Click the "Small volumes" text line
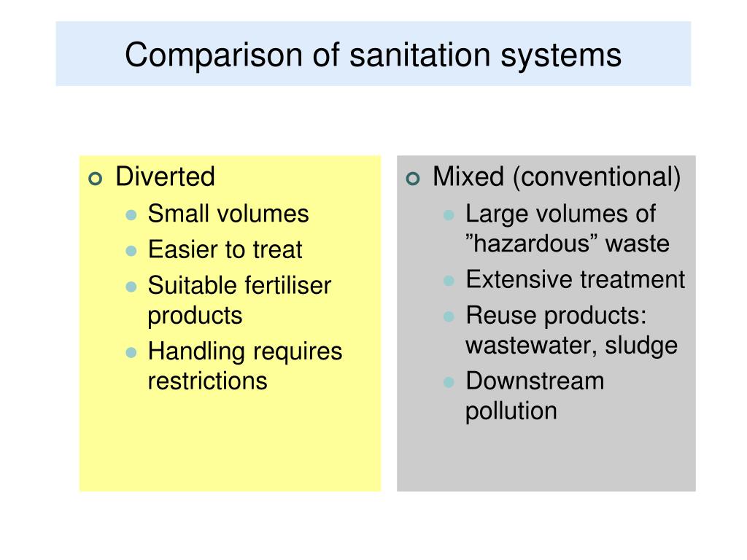The height and width of the screenshot is (560, 747). [228, 214]
